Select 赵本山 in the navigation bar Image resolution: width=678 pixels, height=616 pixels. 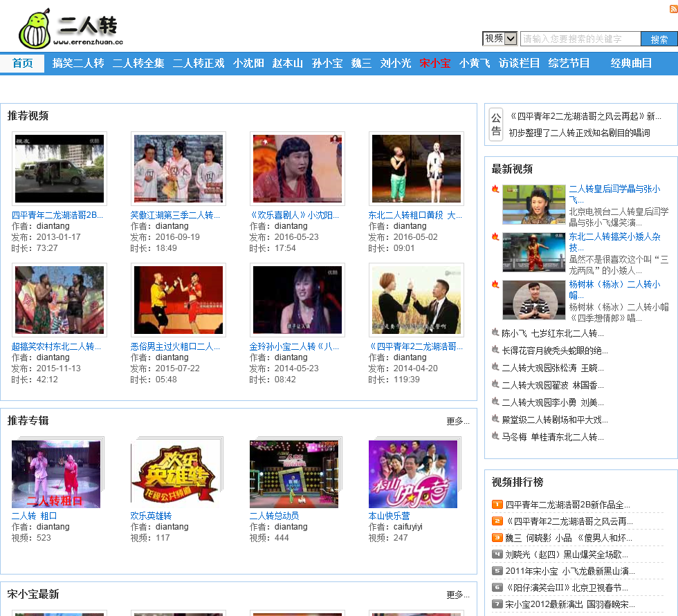click(x=288, y=64)
